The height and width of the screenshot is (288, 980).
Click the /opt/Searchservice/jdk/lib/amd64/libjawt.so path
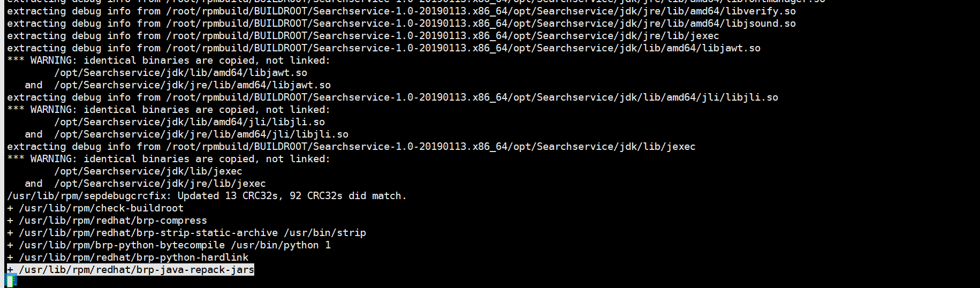tap(180, 73)
